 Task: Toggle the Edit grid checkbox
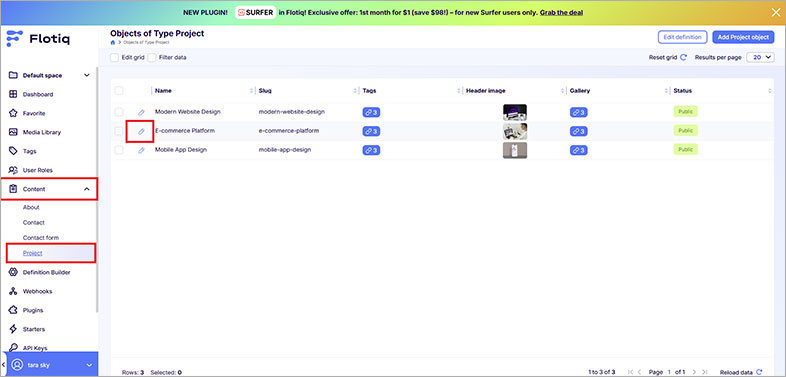[x=114, y=58]
